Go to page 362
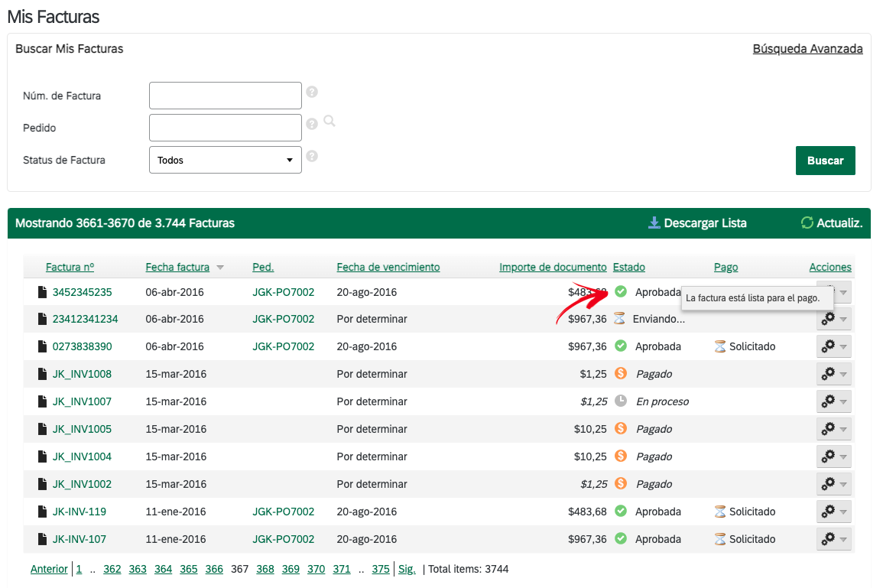The image size is (883, 588). 112,569
